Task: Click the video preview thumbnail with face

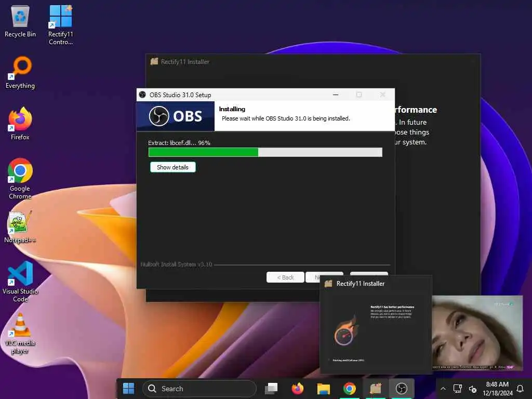Action: tap(477, 332)
